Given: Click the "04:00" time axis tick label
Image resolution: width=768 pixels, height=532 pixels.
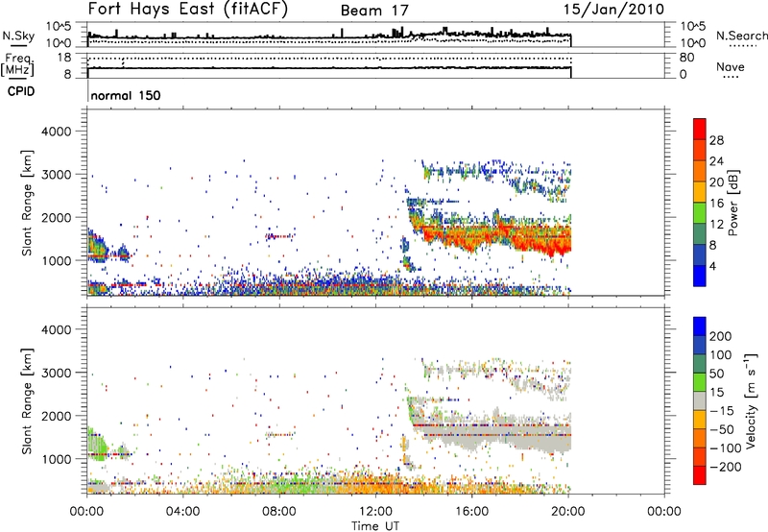Looking at the screenshot, I should 182,512.
